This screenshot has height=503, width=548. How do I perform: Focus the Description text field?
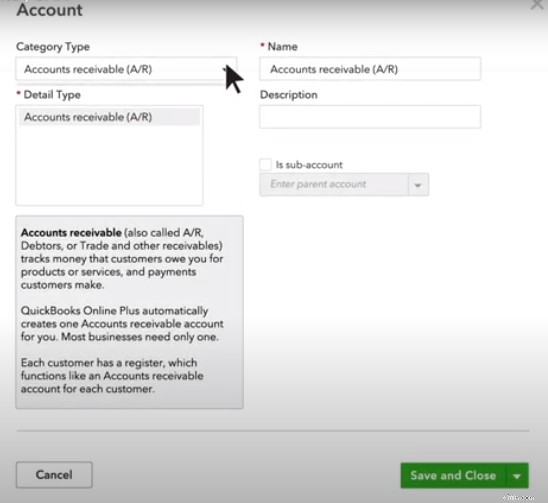click(370, 117)
